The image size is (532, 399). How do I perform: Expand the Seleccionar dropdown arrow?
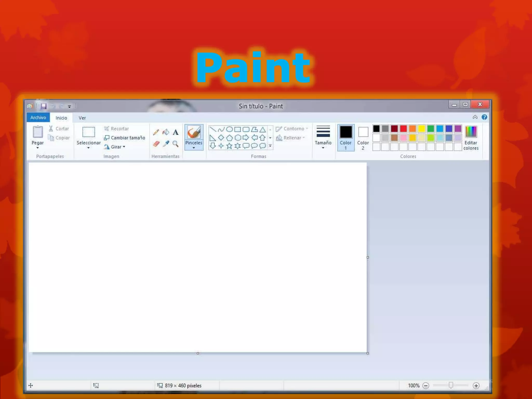pyautogui.click(x=89, y=148)
